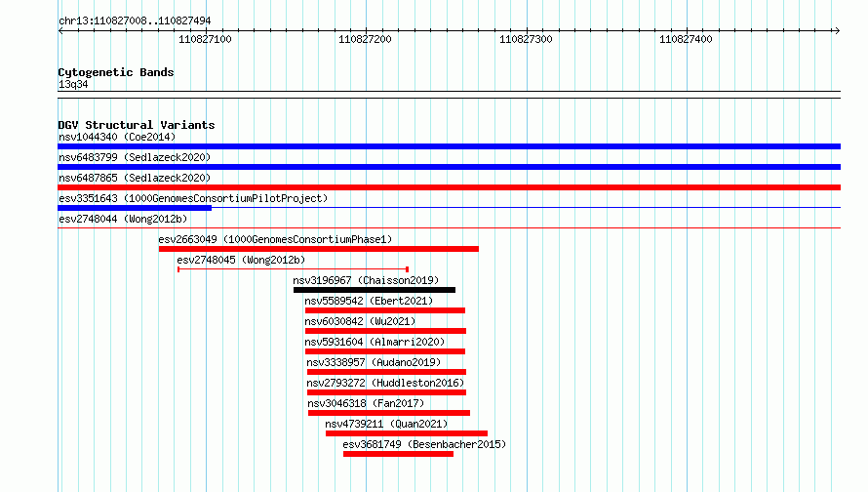Select the red bar of nsv6030842 (Wu2021)

coord(386,331)
